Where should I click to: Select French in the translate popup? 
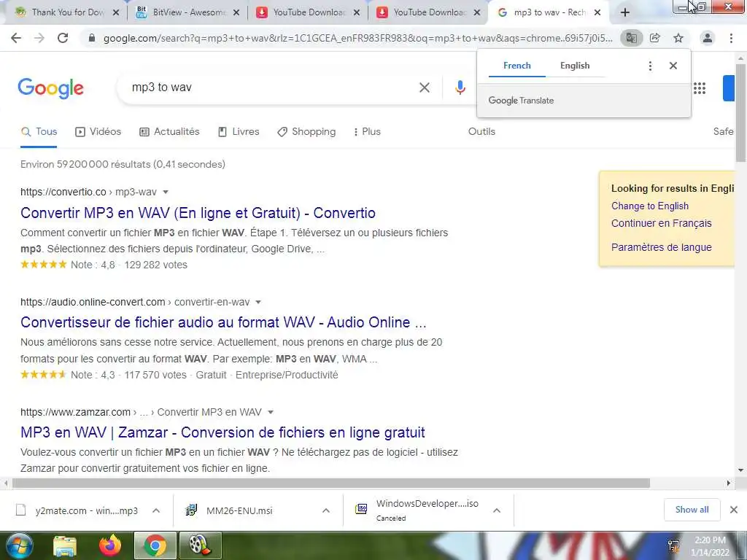517,66
